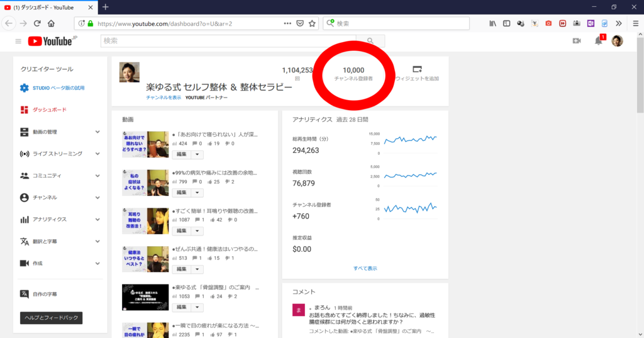Click the 推定収益 $0.00 value

302,249
